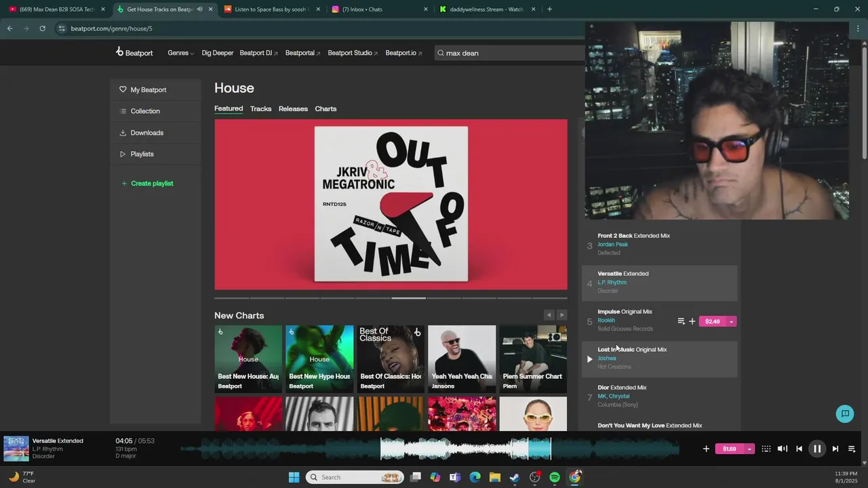Select the Releases tab
This screenshot has width=868, height=488.
(293, 108)
